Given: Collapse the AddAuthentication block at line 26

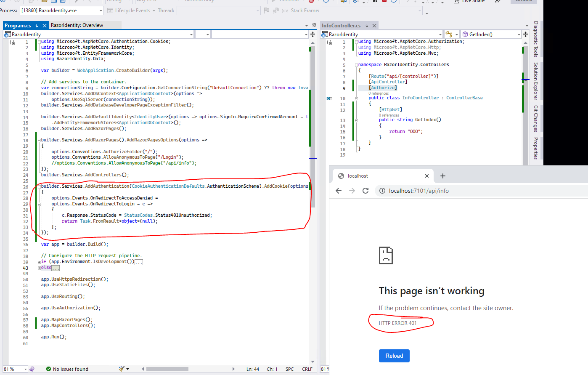Looking at the screenshot, I should (x=39, y=186).
